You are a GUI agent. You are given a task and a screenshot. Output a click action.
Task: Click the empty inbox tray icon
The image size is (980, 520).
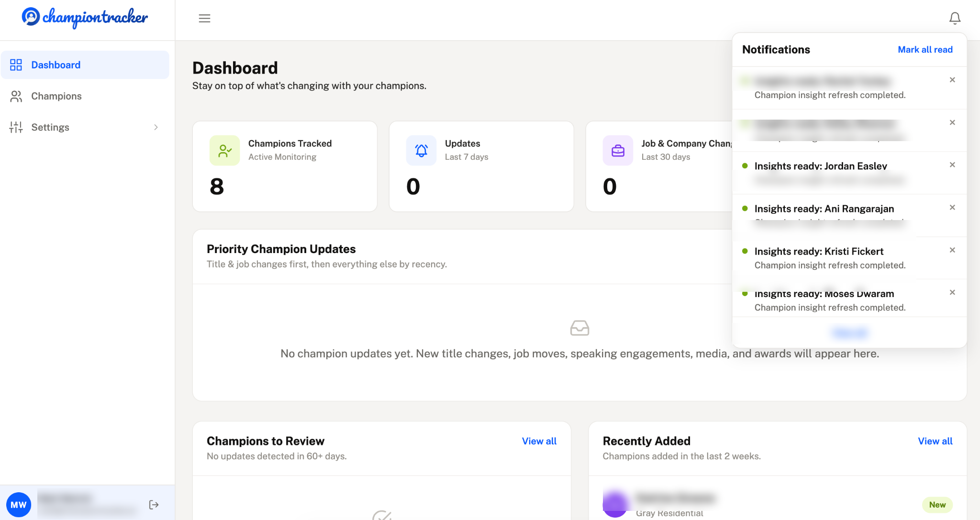[x=579, y=328]
